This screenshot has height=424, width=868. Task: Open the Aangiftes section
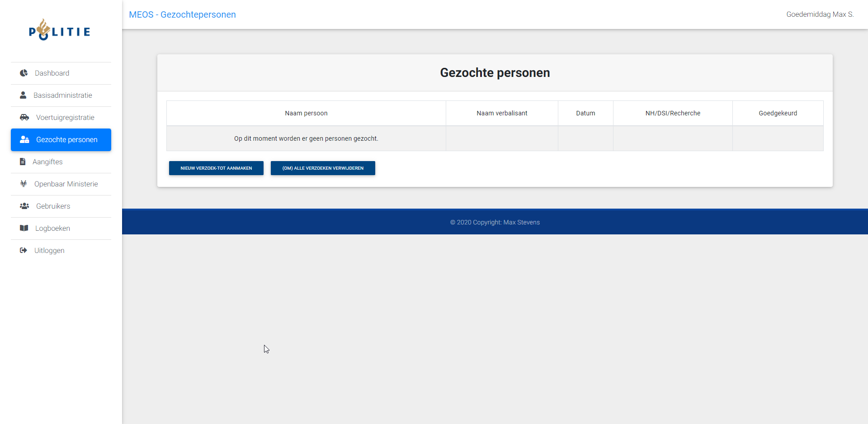[x=47, y=162]
